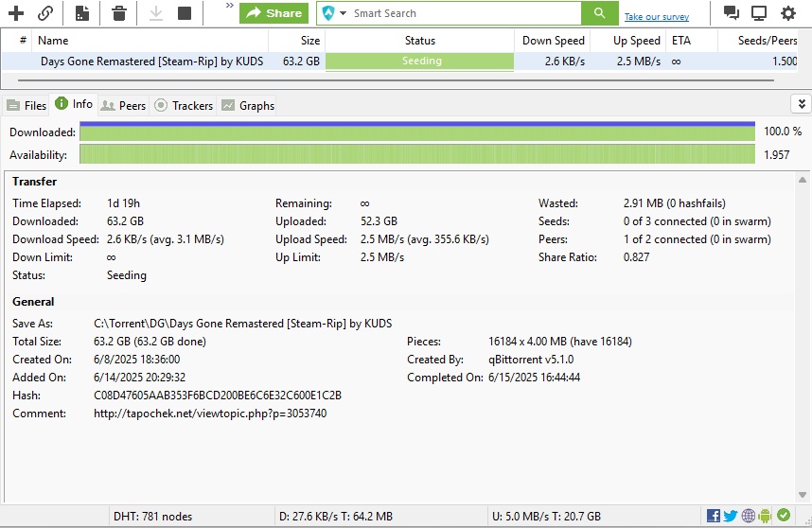Click the Remove Torrent trash icon

click(x=119, y=13)
